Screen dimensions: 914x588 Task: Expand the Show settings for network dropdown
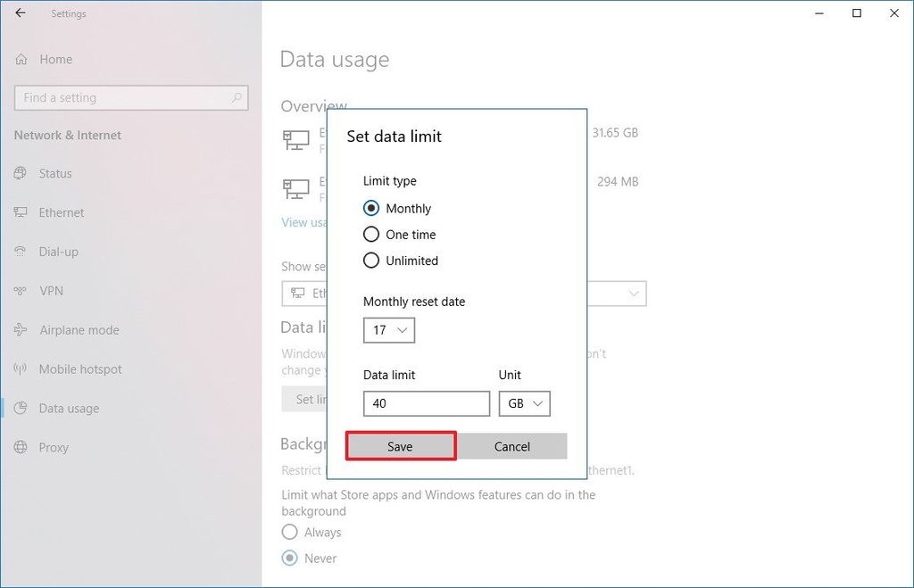click(x=634, y=294)
